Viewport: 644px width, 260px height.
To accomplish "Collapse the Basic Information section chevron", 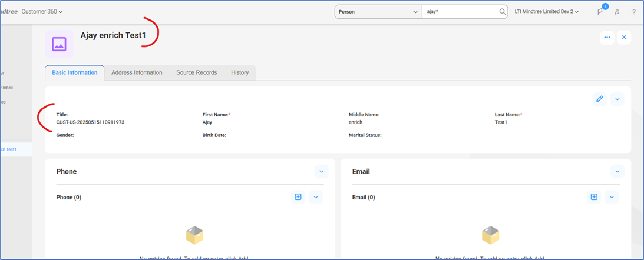I will [617, 99].
